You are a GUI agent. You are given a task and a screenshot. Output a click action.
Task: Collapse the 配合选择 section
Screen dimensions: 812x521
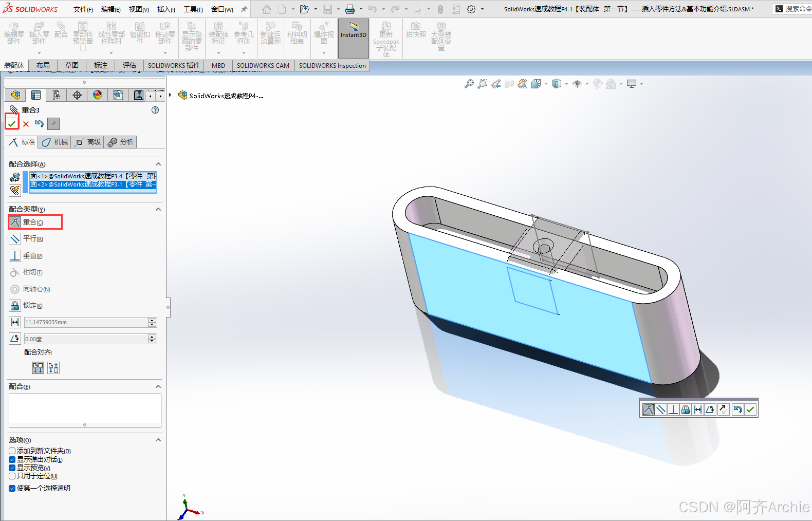[158, 164]
